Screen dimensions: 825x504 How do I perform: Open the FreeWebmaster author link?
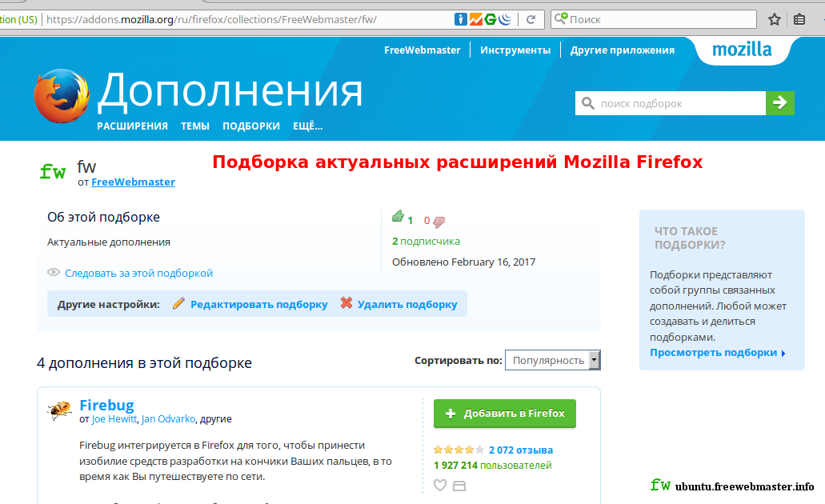point(133,182)
